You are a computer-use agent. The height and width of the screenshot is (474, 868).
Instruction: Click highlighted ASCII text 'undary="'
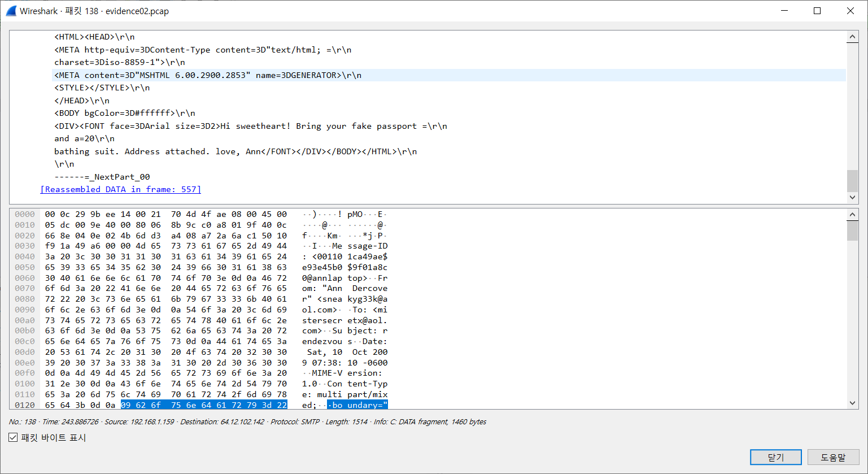coord(368,405)
